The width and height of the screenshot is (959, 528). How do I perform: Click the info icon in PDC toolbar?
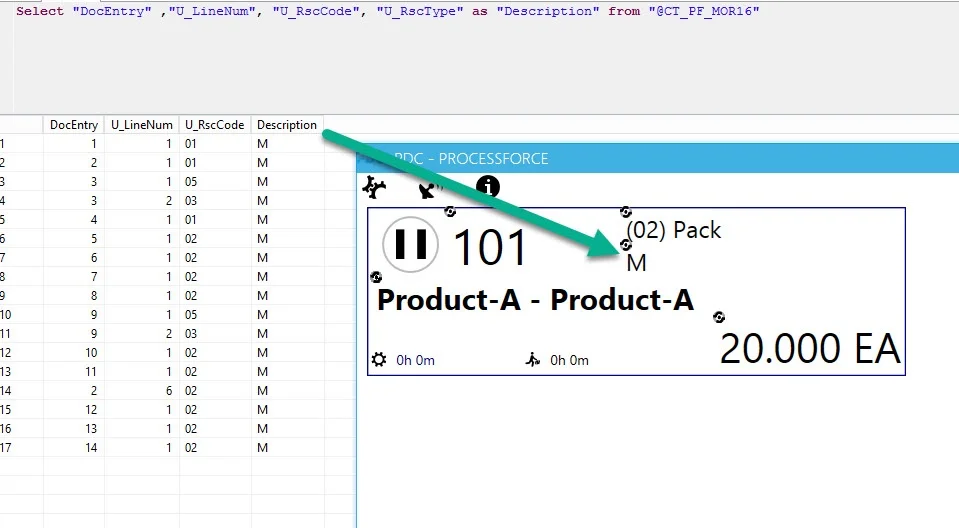[487, 187]
